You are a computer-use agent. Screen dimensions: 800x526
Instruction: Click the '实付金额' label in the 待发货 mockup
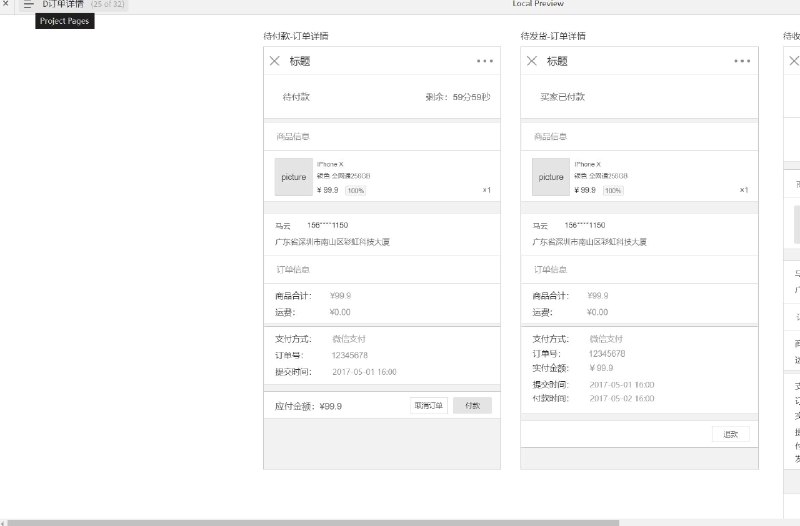coord(550,368)
